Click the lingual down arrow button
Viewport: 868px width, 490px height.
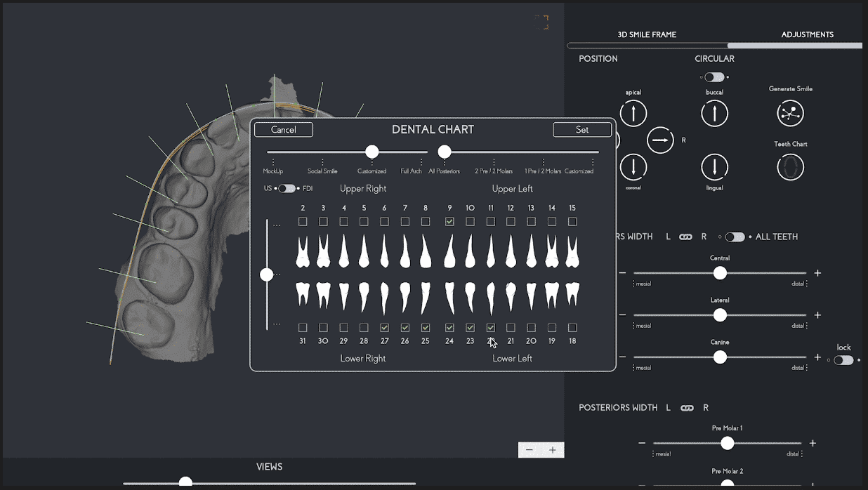[714, 167]
